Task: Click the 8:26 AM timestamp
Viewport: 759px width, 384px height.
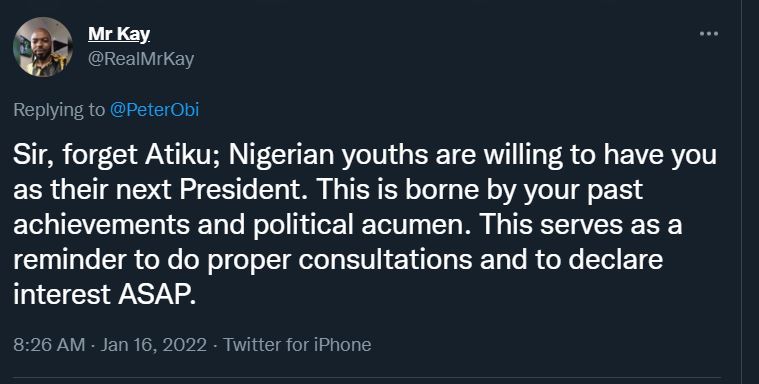Action: click(x=49, y=345)
